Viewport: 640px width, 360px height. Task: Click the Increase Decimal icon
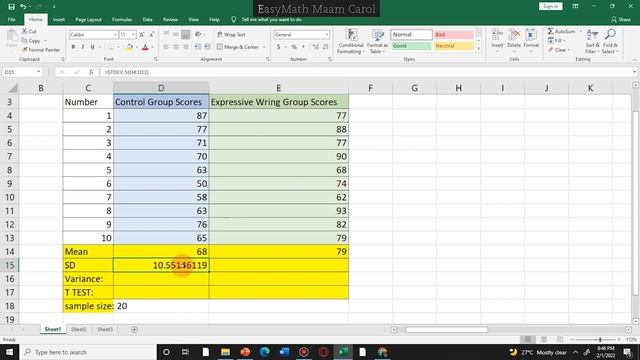pos(316,47)
